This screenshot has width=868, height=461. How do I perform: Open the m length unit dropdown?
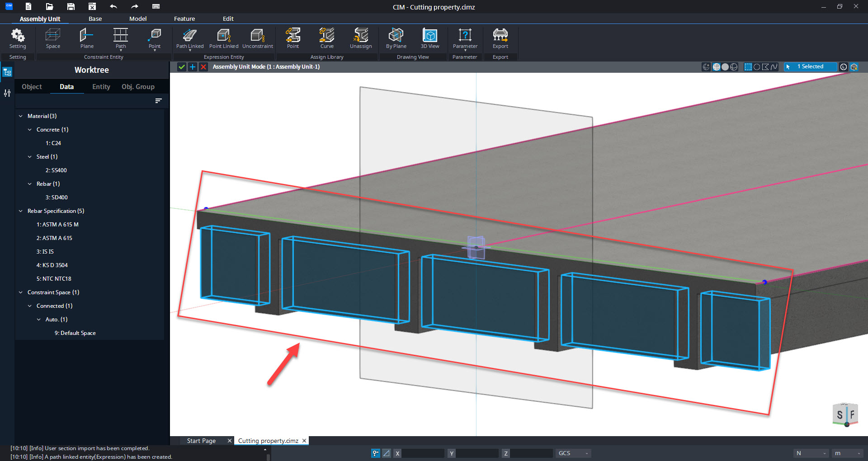pos(848,453)
